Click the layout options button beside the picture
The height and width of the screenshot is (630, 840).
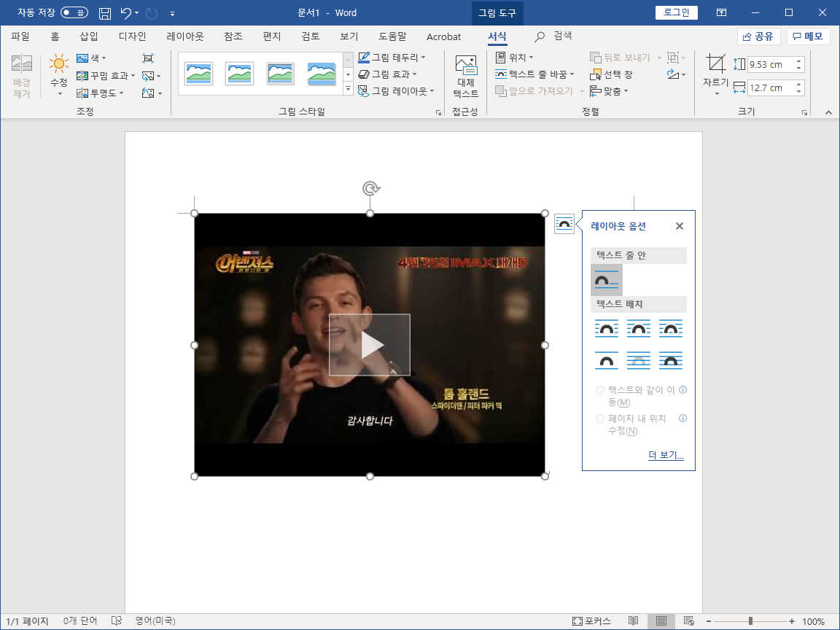(564, 223)
